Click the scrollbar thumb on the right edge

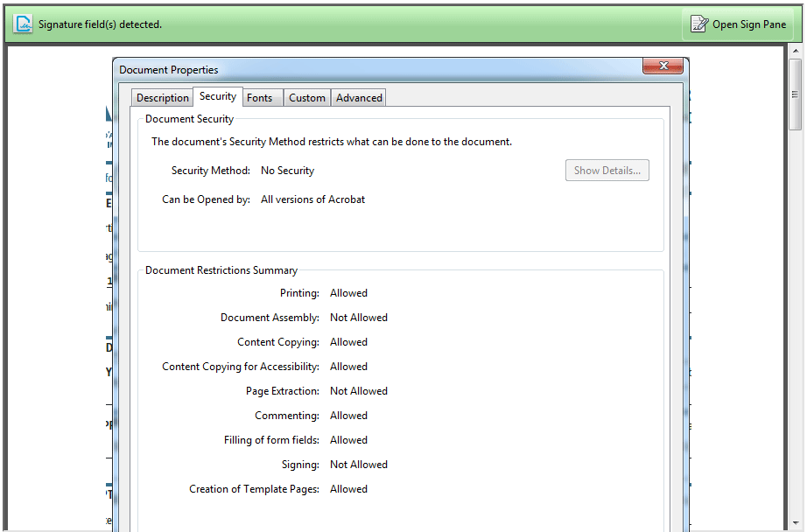[x=795, y=92]
